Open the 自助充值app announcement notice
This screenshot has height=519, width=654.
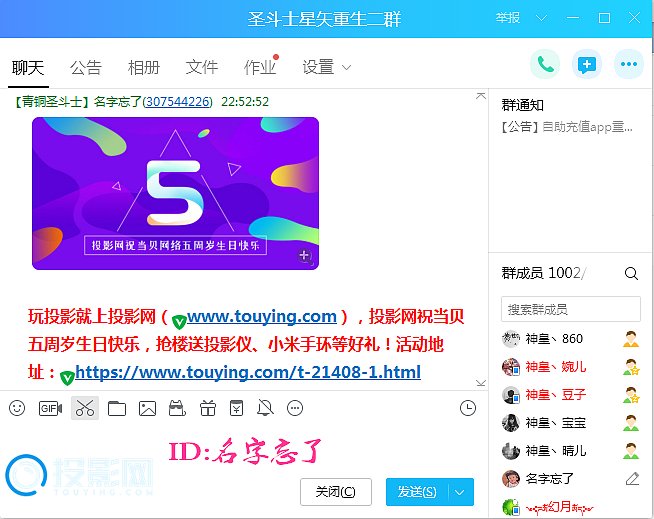pos(567,126)
